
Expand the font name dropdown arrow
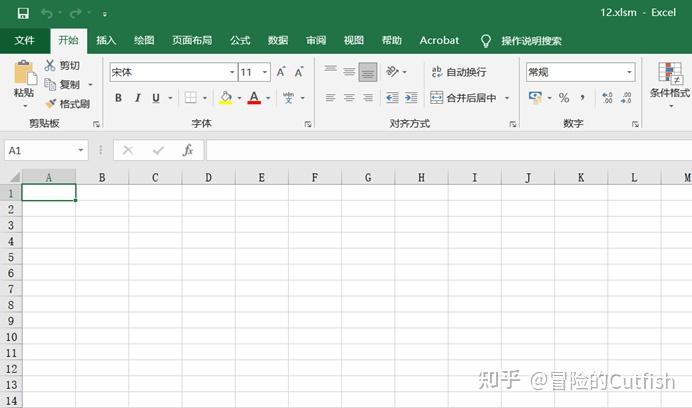232,72
